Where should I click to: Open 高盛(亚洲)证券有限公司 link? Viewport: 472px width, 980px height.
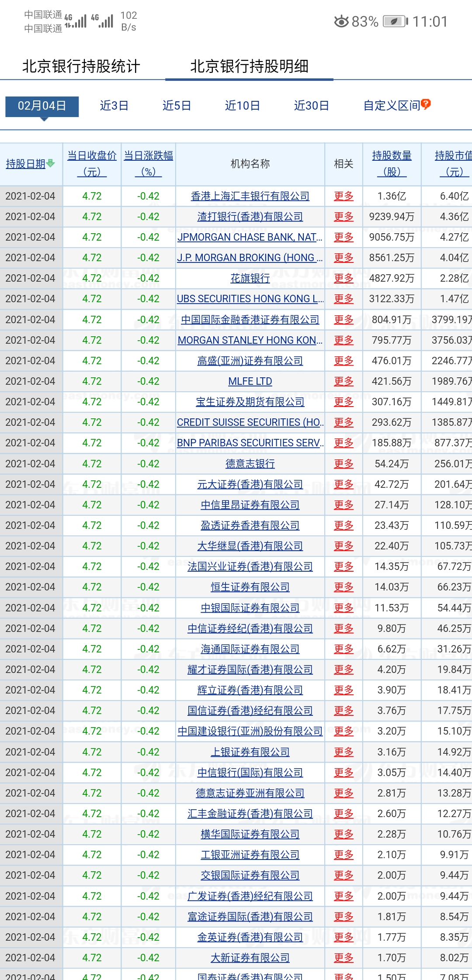(250, 361)
